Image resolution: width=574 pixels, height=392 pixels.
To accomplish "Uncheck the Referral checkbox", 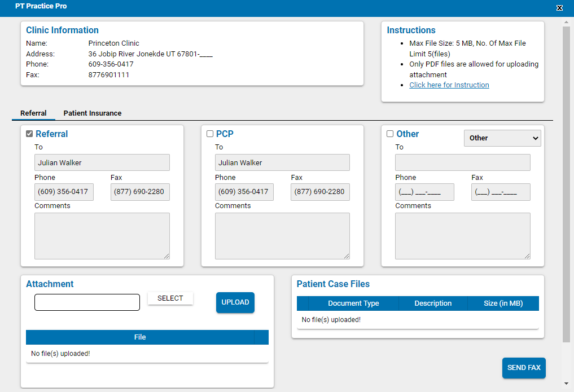I will (28, 134).
